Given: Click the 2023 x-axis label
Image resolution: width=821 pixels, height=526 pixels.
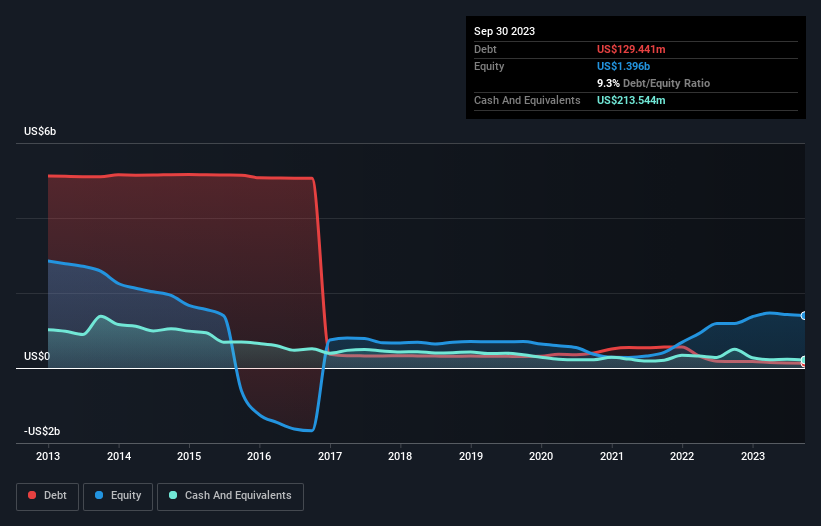Looking at the screenshot, I should [752, 456].
